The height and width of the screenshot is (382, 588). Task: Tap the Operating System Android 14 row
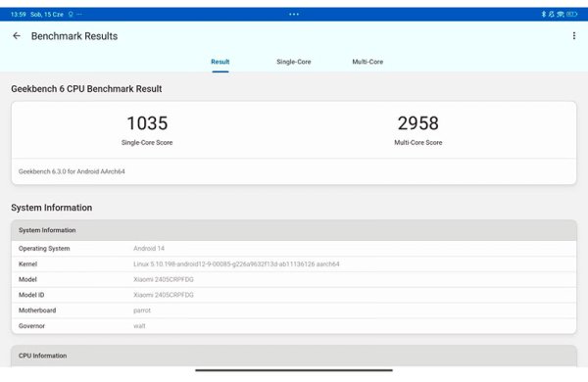click(294, 248)
